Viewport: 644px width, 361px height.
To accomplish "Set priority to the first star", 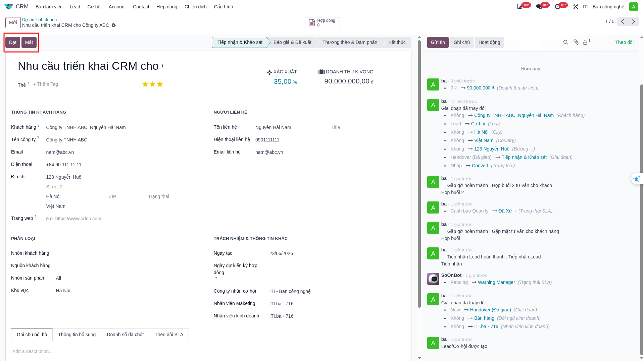I will pyautogui.click(x=145, y=84).
